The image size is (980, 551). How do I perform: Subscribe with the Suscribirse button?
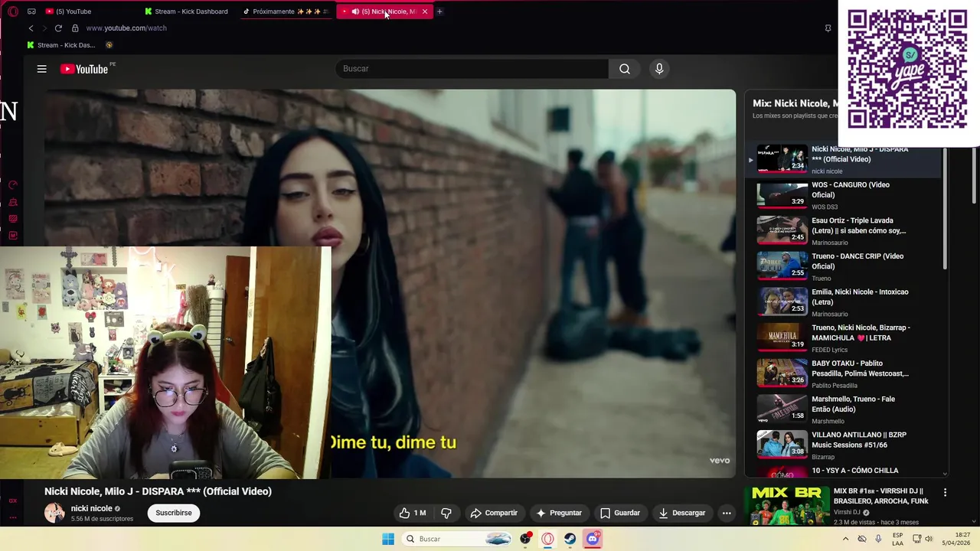click(174, 513)
